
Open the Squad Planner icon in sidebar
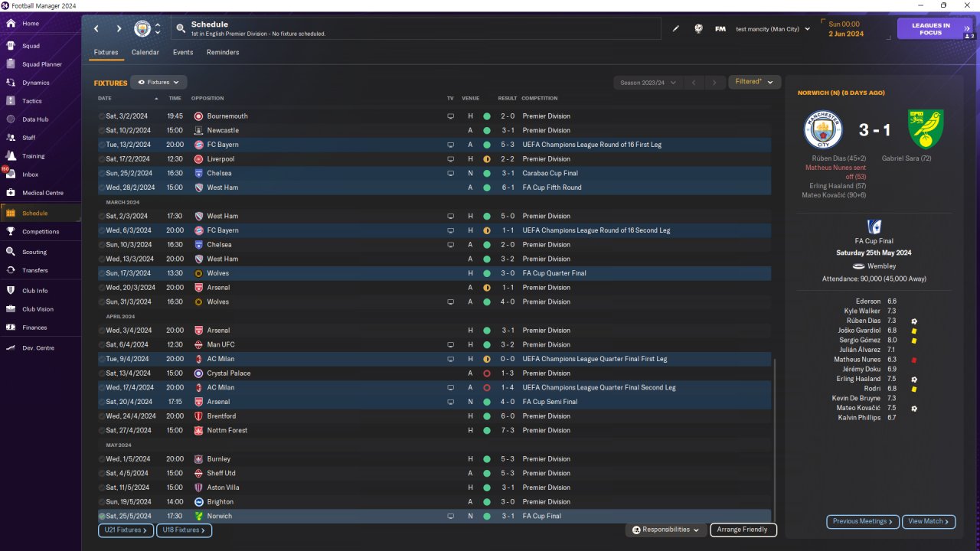click(11, 64)
